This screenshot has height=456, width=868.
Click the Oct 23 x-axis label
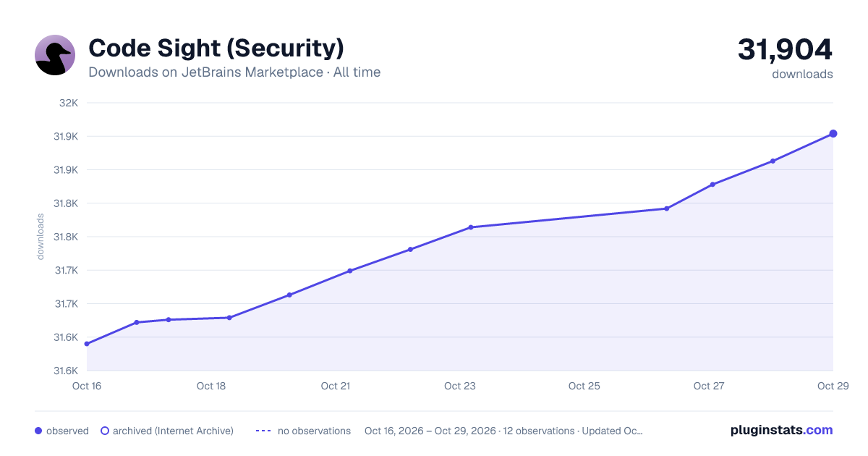click(460, 386)
